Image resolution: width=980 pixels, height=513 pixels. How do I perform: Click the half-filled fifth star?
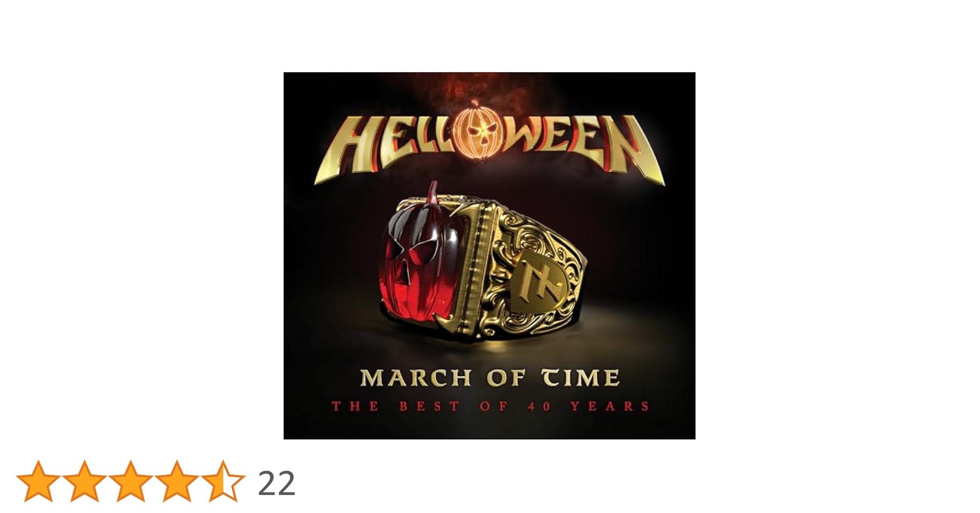pyautogui.click(x=223, y=481)
